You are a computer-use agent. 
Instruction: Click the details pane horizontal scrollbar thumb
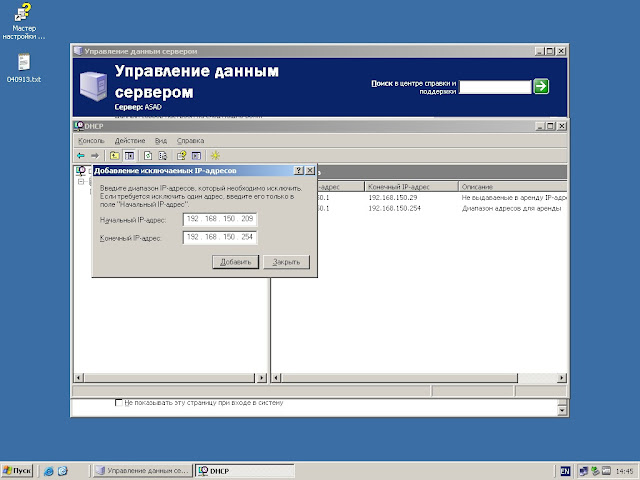click(x=399, y=378)
